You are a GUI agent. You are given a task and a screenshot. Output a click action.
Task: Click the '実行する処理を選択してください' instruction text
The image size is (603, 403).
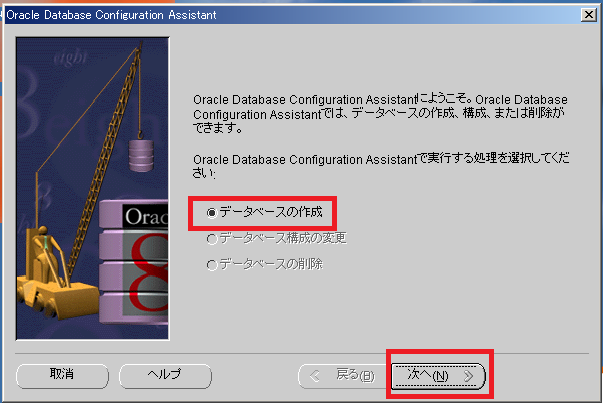point(381,165)
